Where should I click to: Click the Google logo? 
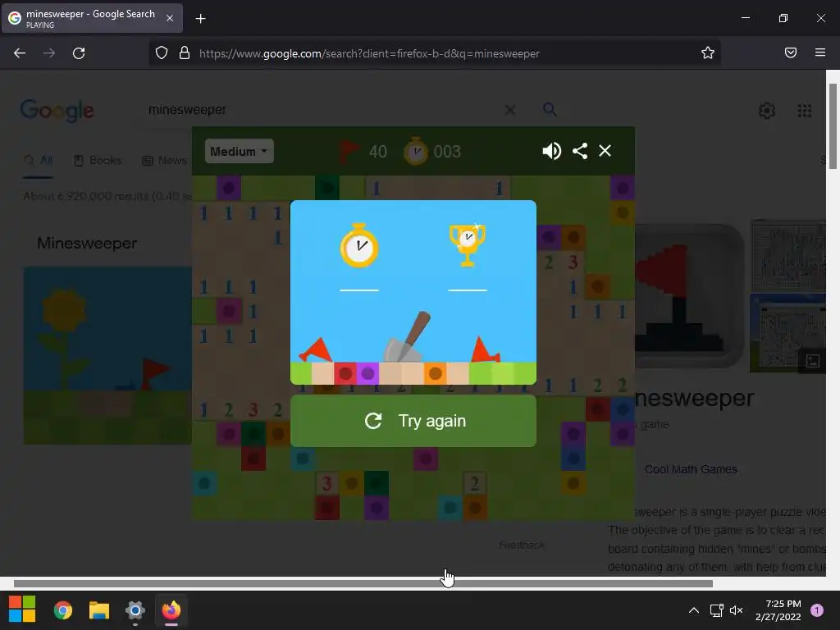pos(57,111)
